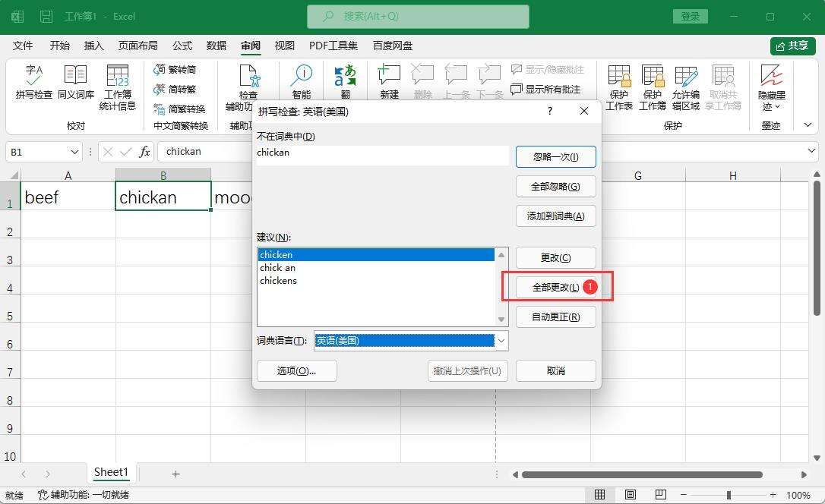Click 添加到词典 add to dictionary

555,216
